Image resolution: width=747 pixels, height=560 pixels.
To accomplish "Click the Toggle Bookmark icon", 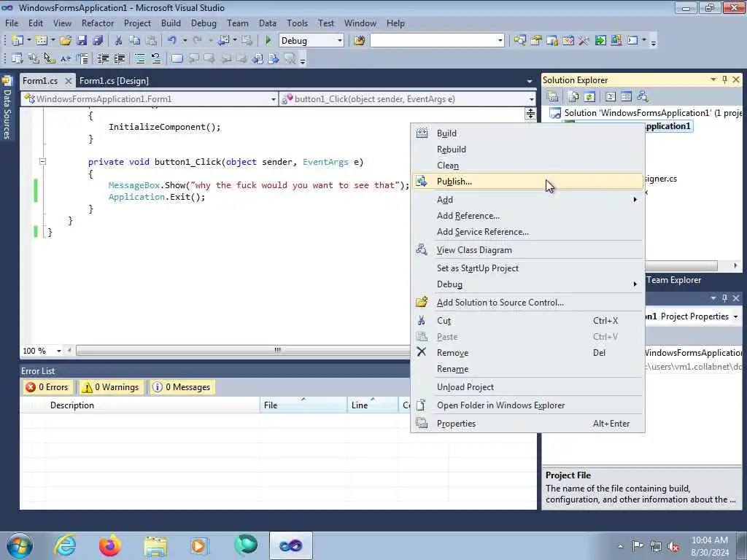I will point(177,58).
